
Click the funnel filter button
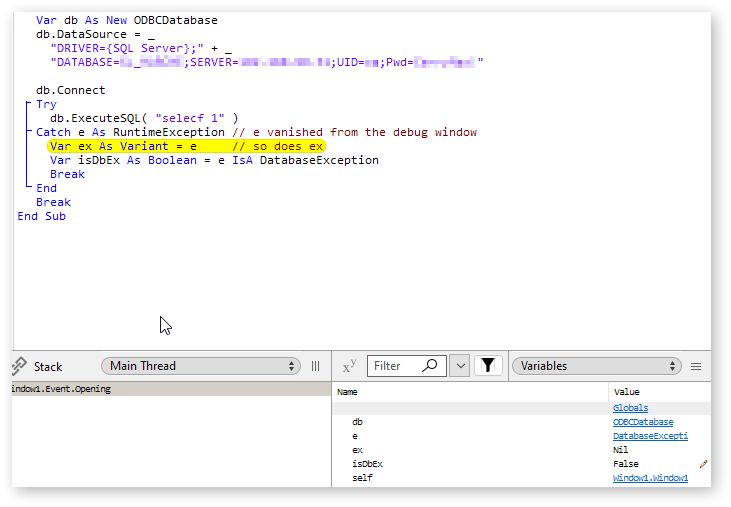pyautogui.click(x=487, y=366)
